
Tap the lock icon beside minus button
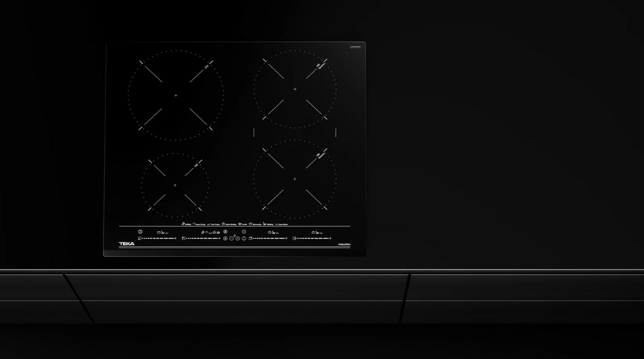click(x=225, y=238)
